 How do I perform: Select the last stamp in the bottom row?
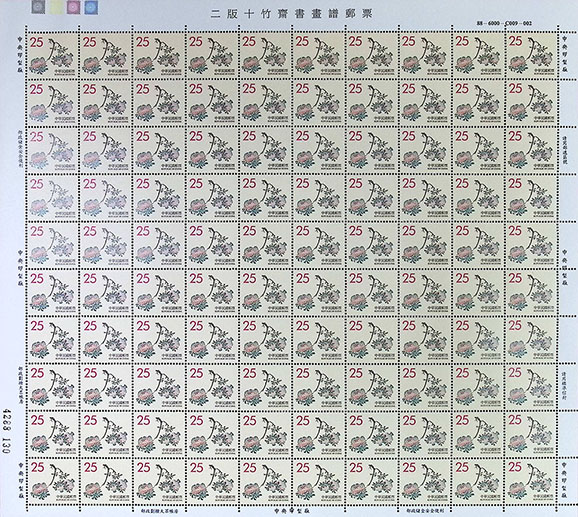click(x=530, y=481)
